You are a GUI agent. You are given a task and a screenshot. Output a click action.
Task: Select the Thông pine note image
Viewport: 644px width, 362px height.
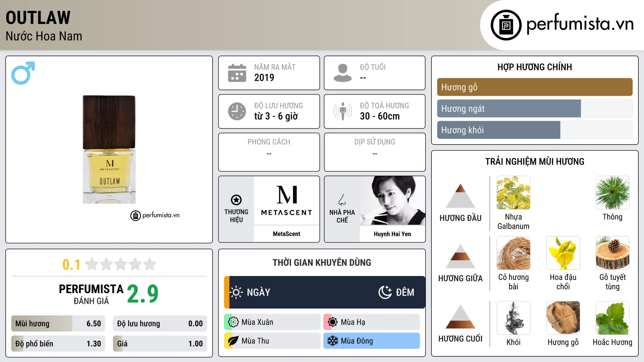click(x=613, y=193)
